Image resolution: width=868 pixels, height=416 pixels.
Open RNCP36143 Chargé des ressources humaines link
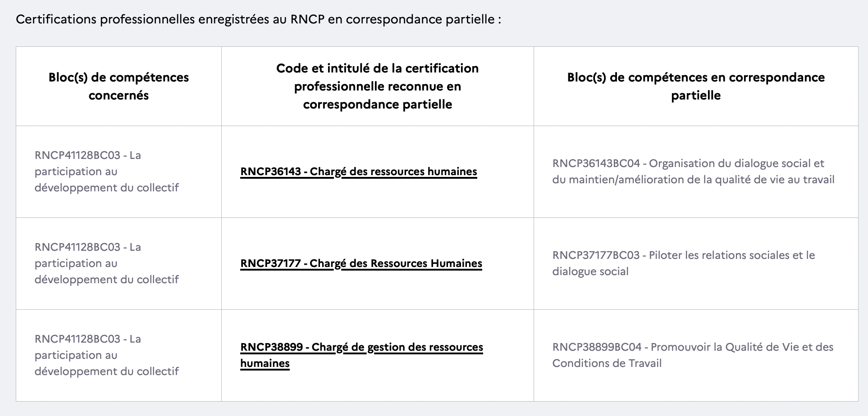359,172
